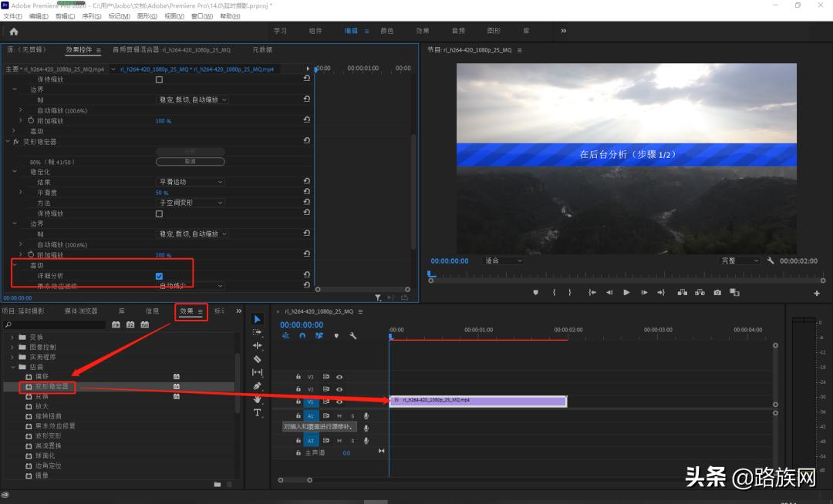This screenshot has width=833, height=504.
Task: Enable the 详细分析 checkbox in Effect Controls
Action: (x=159, y=275)
